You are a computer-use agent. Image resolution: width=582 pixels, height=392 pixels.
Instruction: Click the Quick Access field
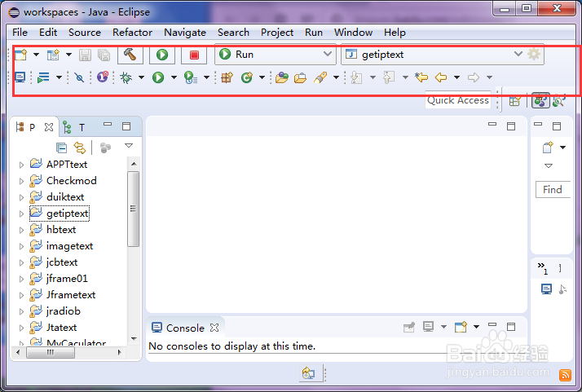(458, 100)
